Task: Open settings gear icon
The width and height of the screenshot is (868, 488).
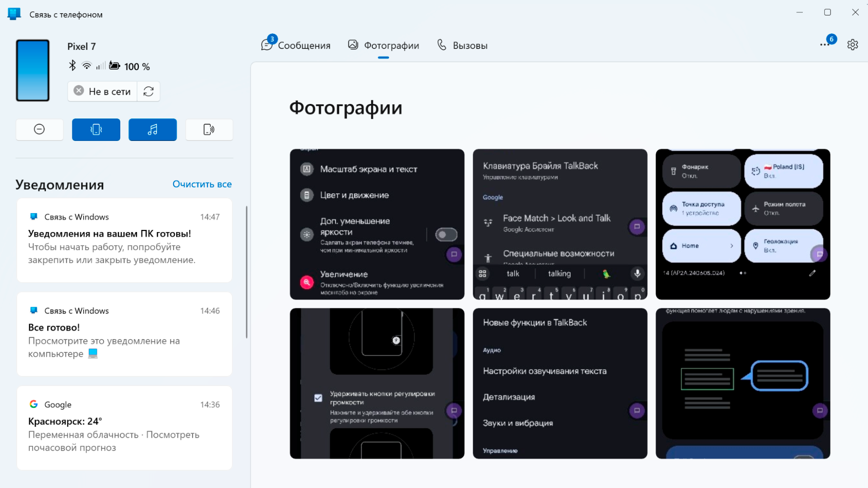Action: [x=853, y=45]
